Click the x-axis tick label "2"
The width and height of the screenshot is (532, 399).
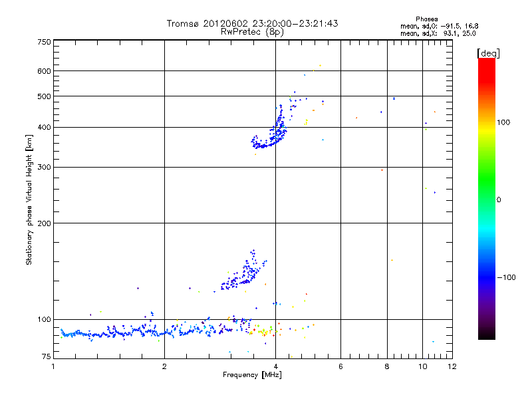[164, 366]
